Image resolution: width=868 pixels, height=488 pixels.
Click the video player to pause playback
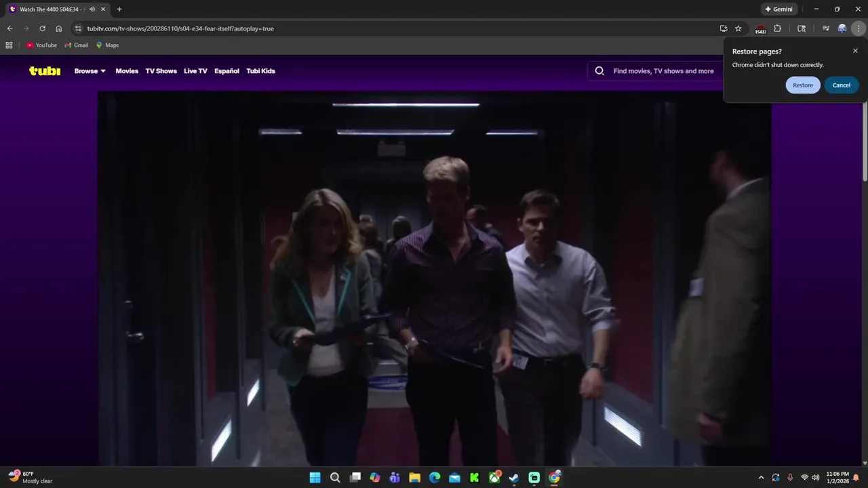(x=434, y=279)
